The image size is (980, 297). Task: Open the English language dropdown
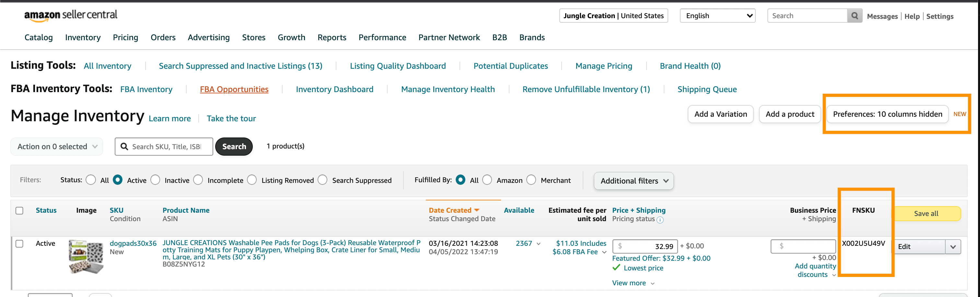(717, 16)
